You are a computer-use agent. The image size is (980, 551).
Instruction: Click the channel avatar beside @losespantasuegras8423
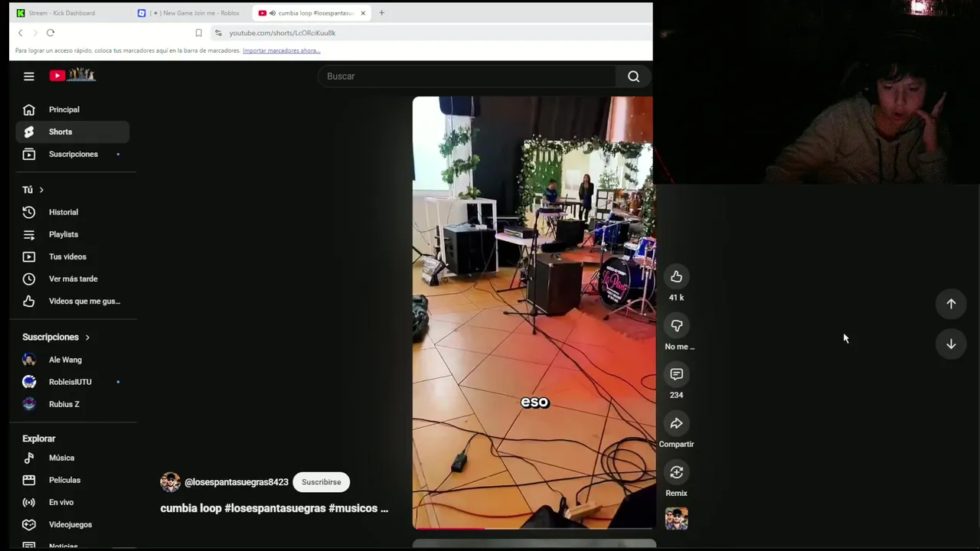[x=170, y=482]
